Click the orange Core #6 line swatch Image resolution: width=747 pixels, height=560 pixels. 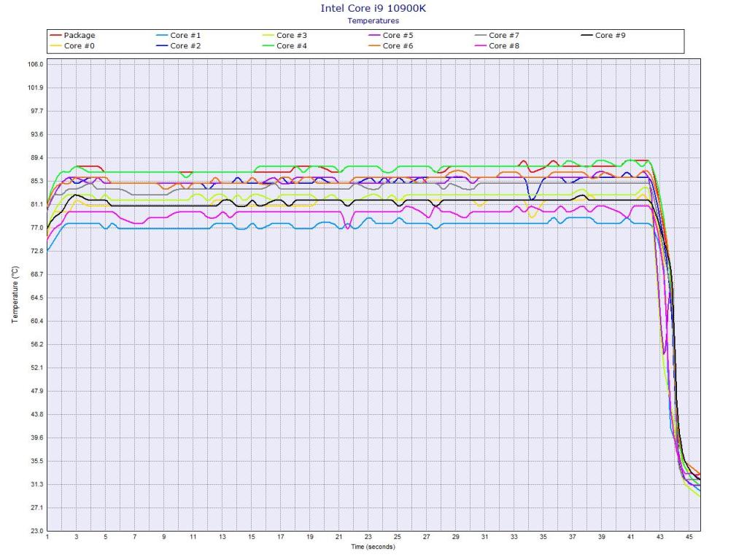tap(373, 46)
